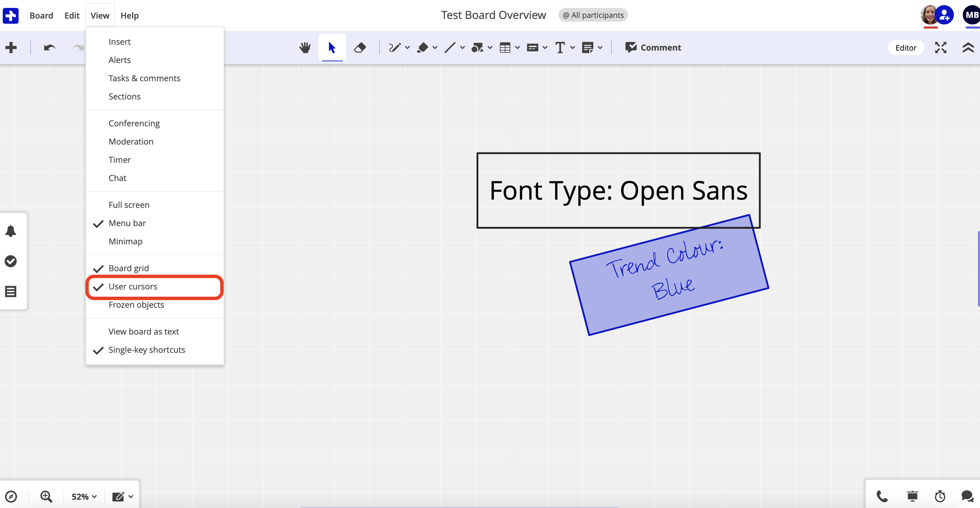Choose the Line tool
The height and width of the screenshot is (508, 980).
pos(450,47)
